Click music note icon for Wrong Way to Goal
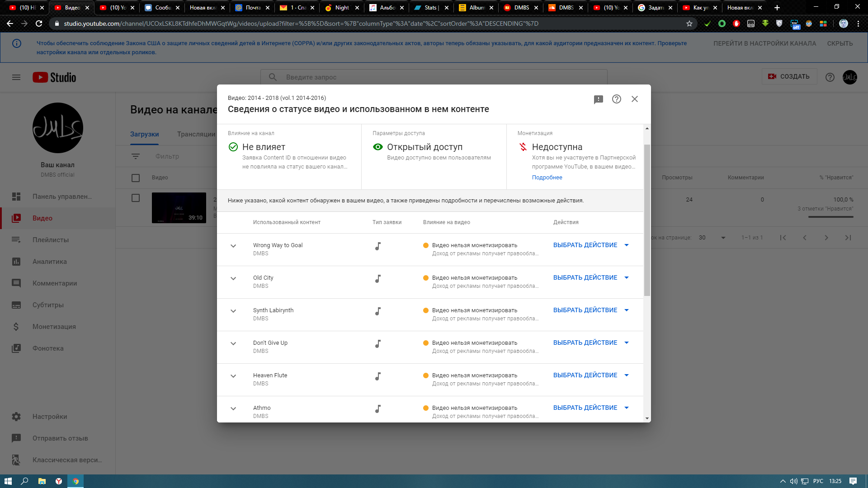The height and width of the screenshot is (488, 868). [x=378, y=246]
